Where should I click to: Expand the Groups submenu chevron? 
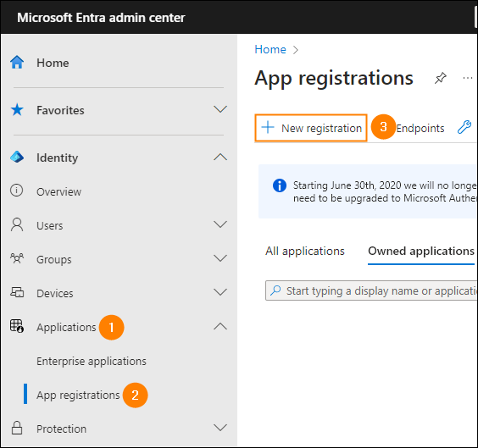[x=220, y=258]
